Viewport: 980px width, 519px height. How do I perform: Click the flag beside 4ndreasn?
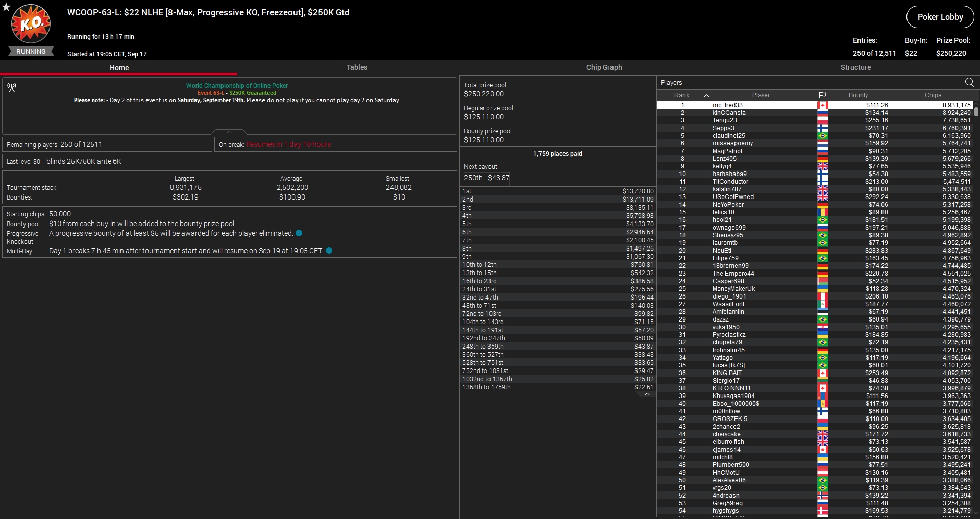[x=822, y=496]
